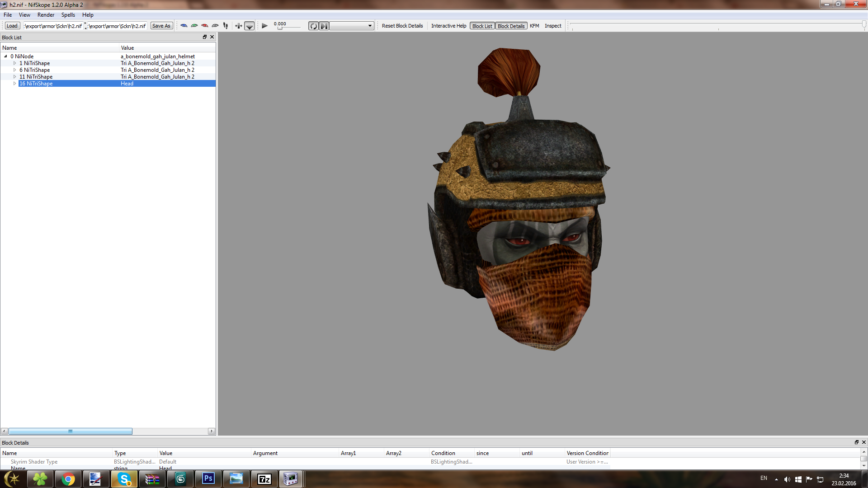The width and height of the screenshot is (868, 488).
Task: Click Reset Block Details
Action: [402, 26]
